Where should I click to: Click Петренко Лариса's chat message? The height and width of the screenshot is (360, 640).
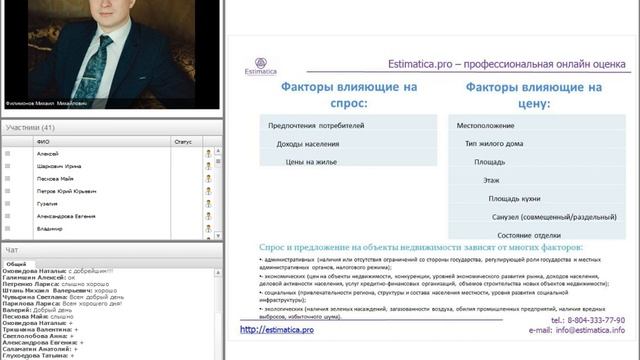pos(56,284)
